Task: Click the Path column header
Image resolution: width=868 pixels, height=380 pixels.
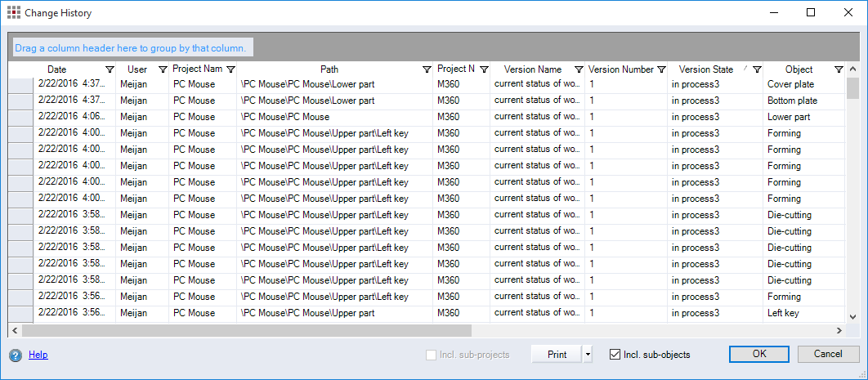Action: pyautogui.click(x=329, y=70)
